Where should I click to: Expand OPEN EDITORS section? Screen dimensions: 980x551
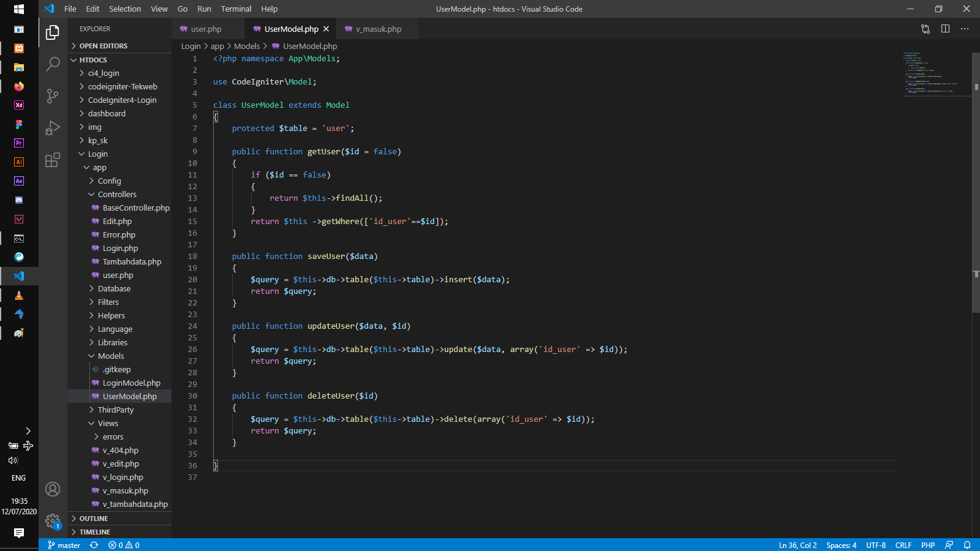click(119, 46)
